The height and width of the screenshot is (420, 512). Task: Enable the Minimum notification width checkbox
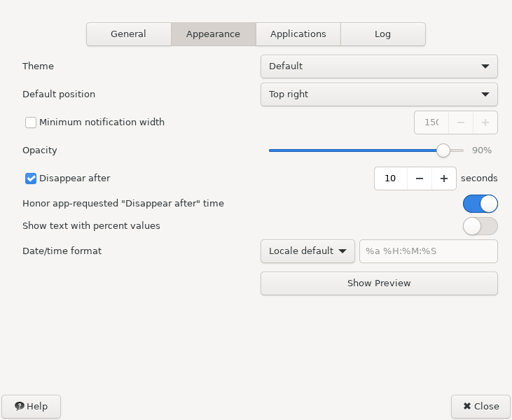point(31,122)
